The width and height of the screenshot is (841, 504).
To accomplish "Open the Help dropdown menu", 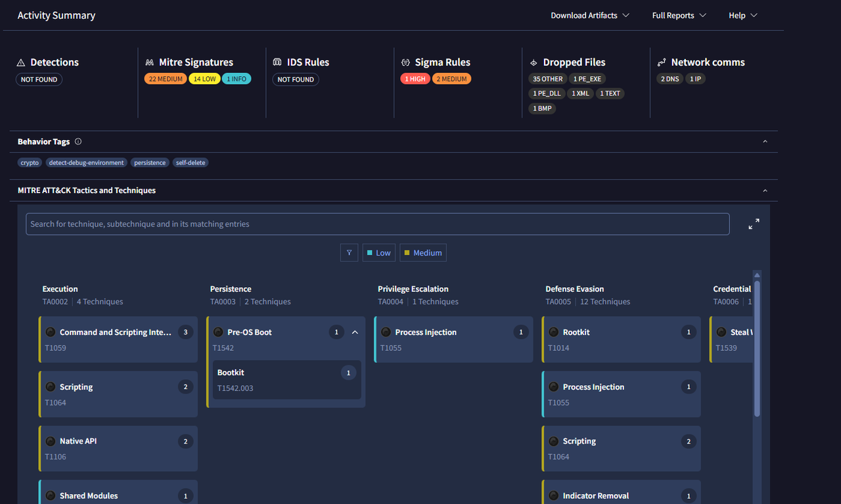I will click(743, 15).
